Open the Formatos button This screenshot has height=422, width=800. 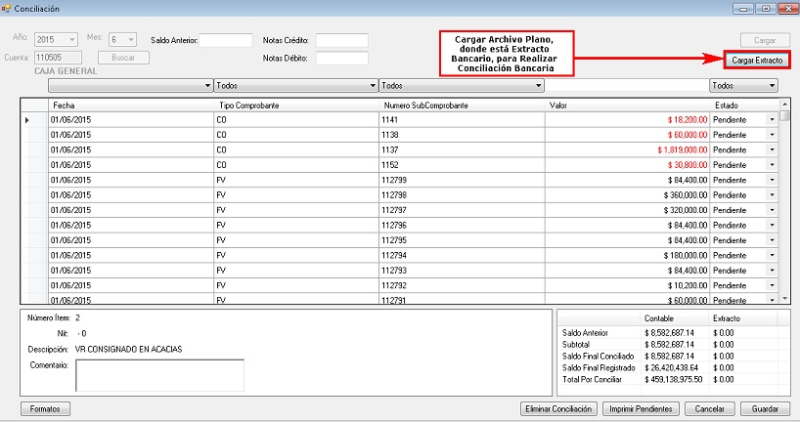(45, 409)
